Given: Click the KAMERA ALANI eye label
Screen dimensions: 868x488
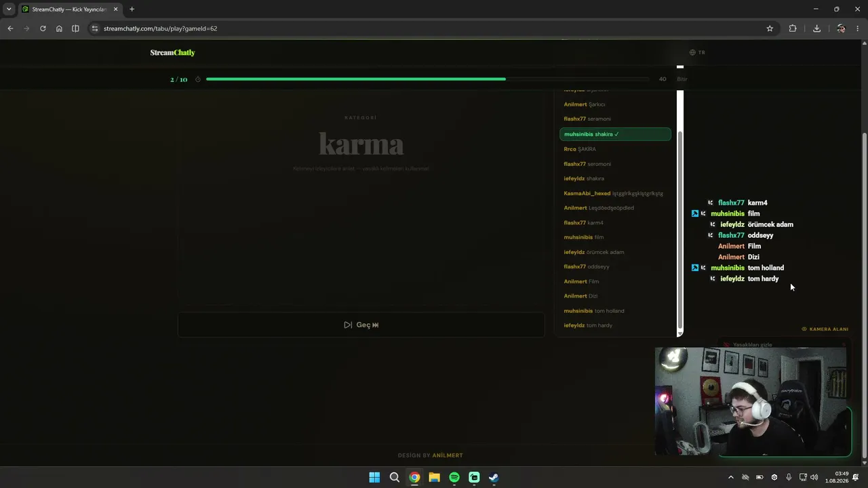Looking at the screenshot, I should pos(825,329).
